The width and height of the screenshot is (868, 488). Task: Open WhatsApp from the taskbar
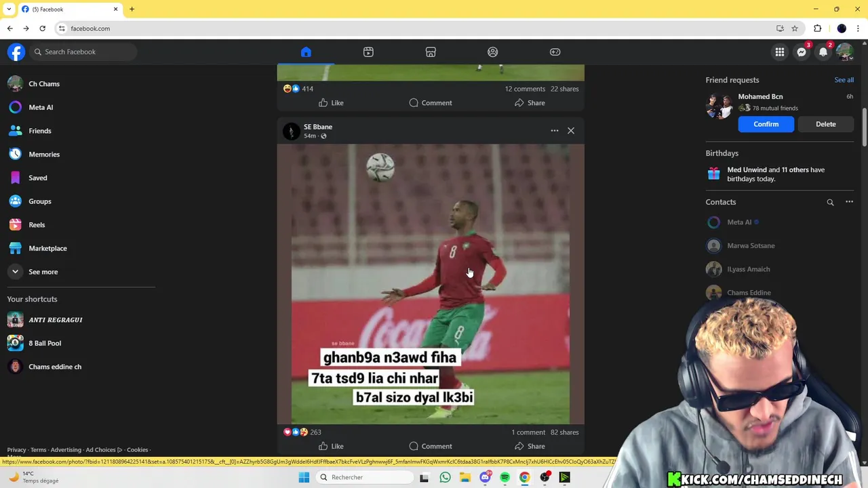point(445,477)
